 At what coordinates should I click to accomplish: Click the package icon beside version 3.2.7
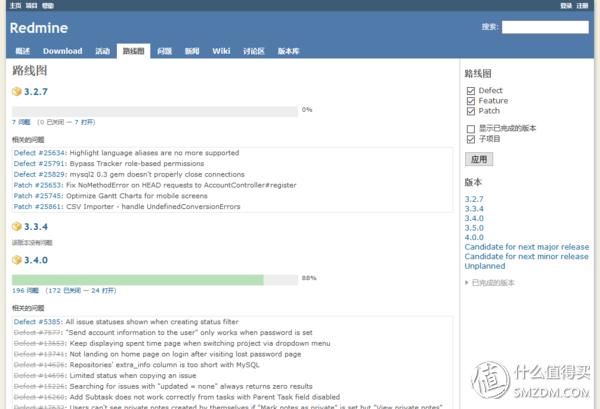(16, 91)
